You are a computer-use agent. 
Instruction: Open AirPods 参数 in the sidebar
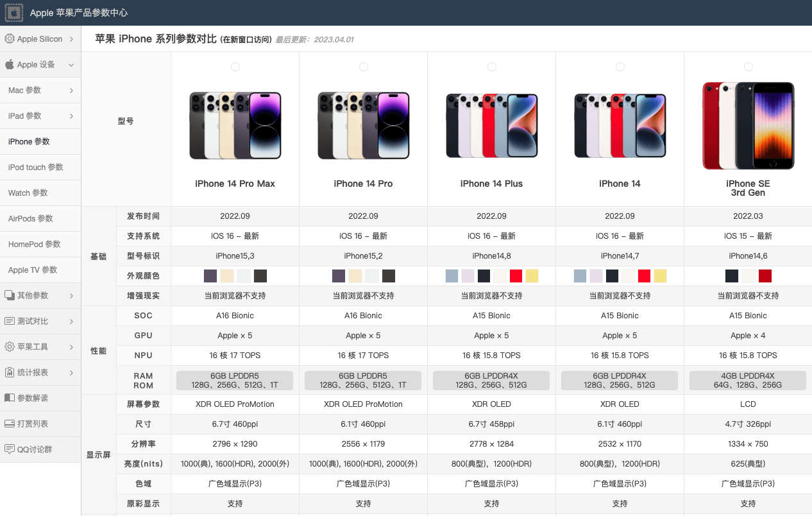pos(40,219)
